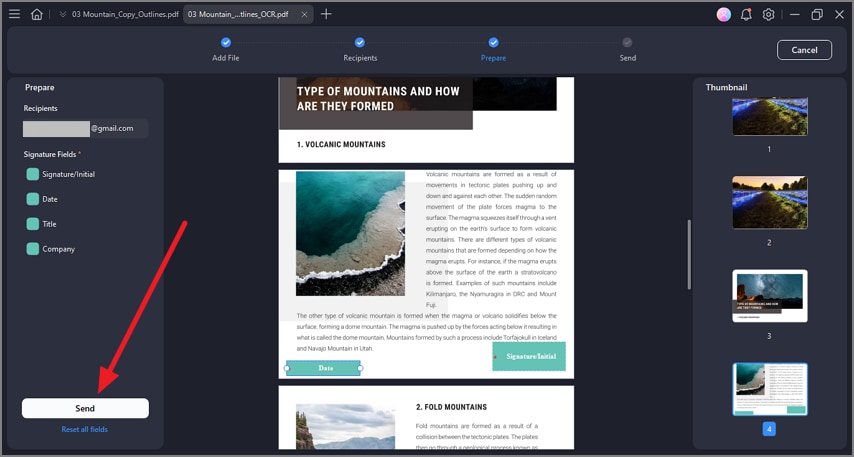This screenshot has height=457, width=854.
Task: Open page 1 thumbnail
Action: 770,117
